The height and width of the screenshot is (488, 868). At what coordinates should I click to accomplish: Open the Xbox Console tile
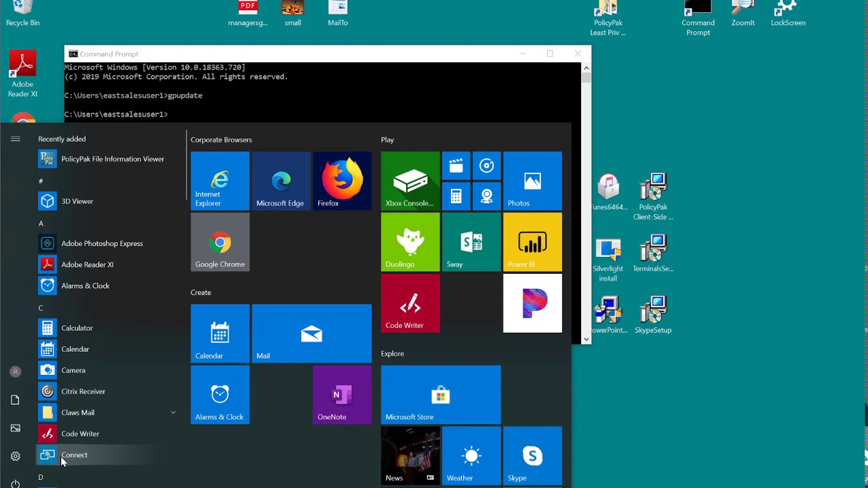(410, 181)
